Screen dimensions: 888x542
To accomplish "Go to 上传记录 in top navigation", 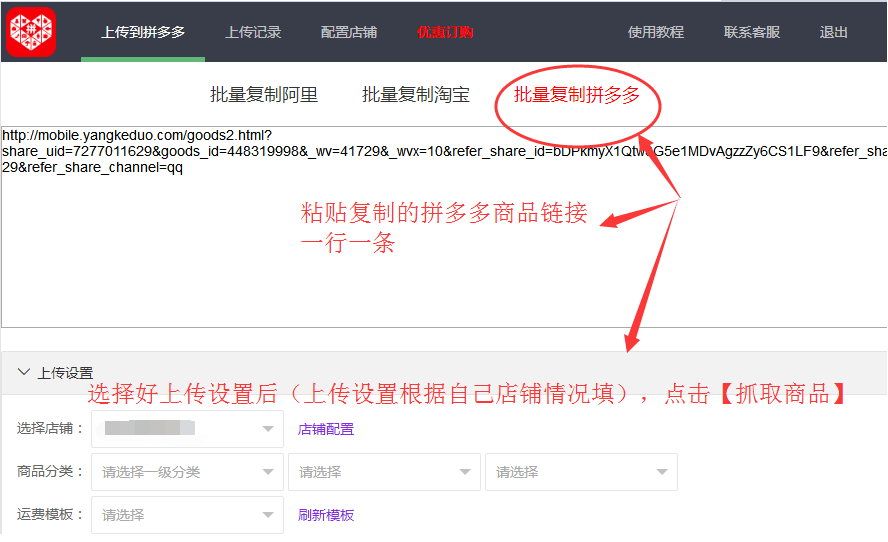I will pos(253,32).
